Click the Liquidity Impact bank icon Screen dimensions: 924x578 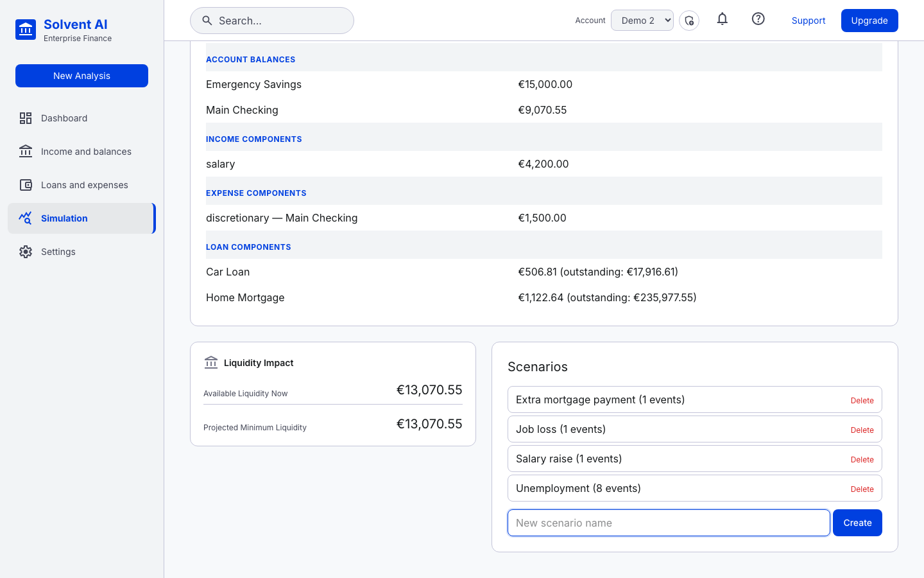coord(211,363)
